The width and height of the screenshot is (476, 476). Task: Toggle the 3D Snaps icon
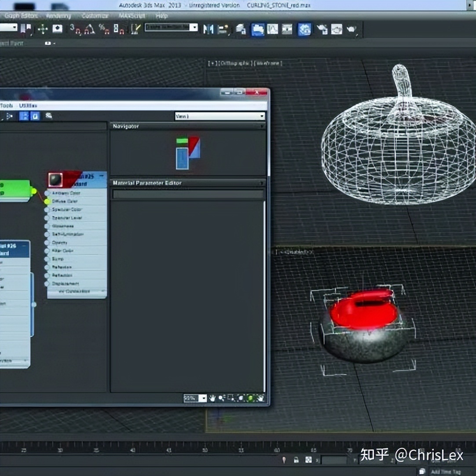tap(76, 29)
